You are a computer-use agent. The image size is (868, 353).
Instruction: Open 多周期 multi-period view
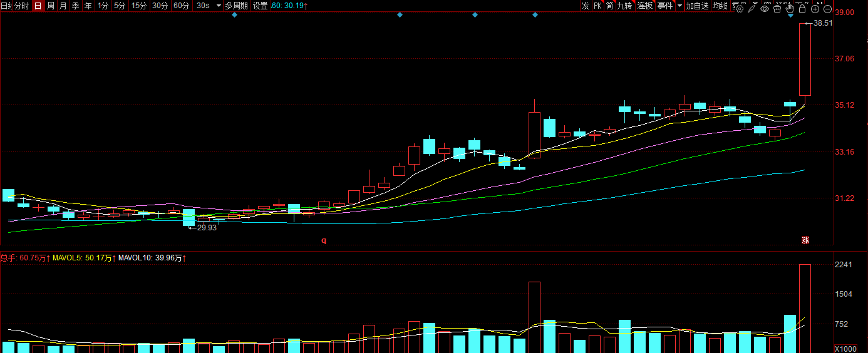[x=237, y=6]
